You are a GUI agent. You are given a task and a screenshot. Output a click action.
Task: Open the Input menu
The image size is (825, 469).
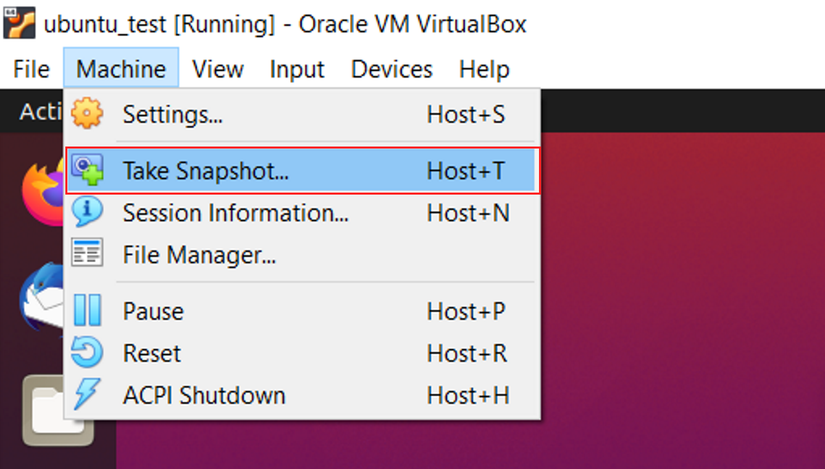(297, 69)
